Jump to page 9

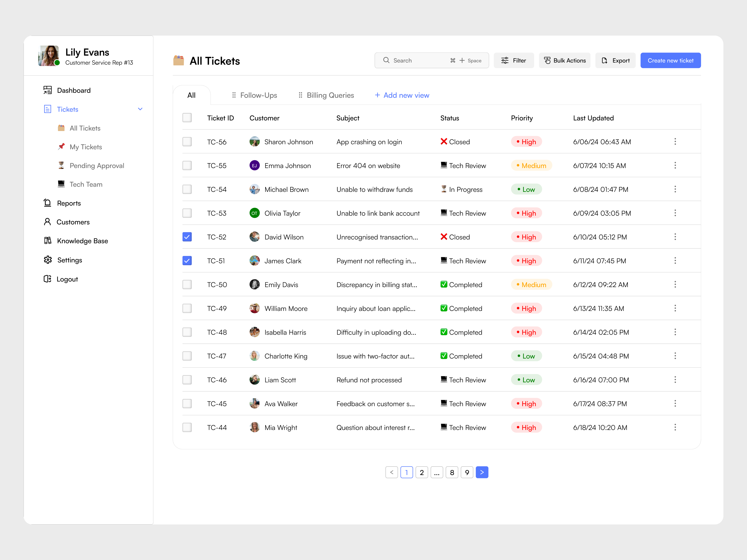(x=467, y=472)
